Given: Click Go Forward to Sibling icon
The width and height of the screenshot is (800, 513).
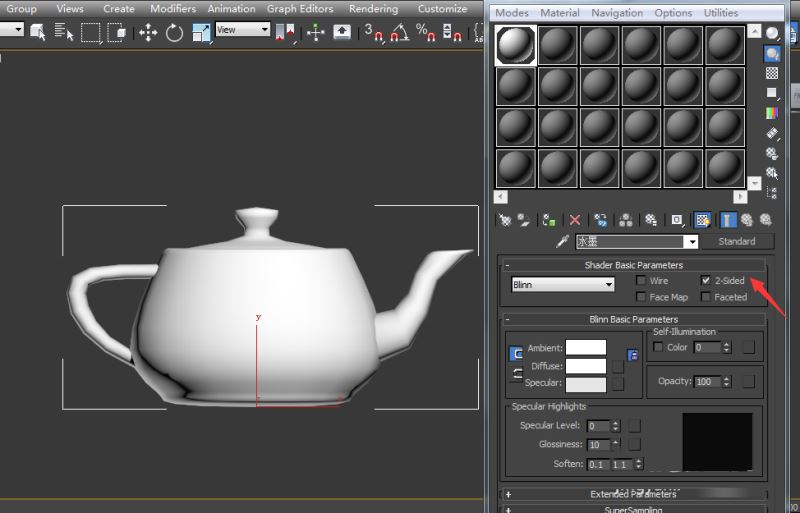Looking at the screenshot, I should click(x=766, y=220).
